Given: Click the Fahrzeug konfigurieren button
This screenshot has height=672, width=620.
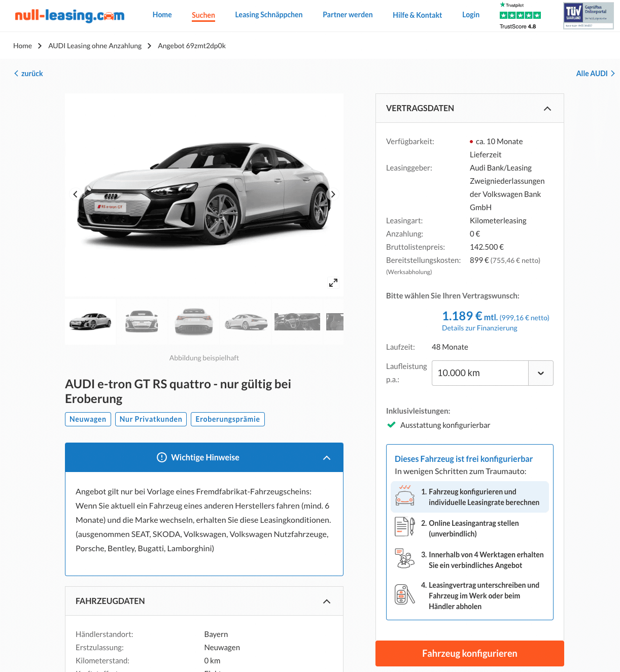Looking at the screenshot, I should pyautogui.click(x=470, y=653).
